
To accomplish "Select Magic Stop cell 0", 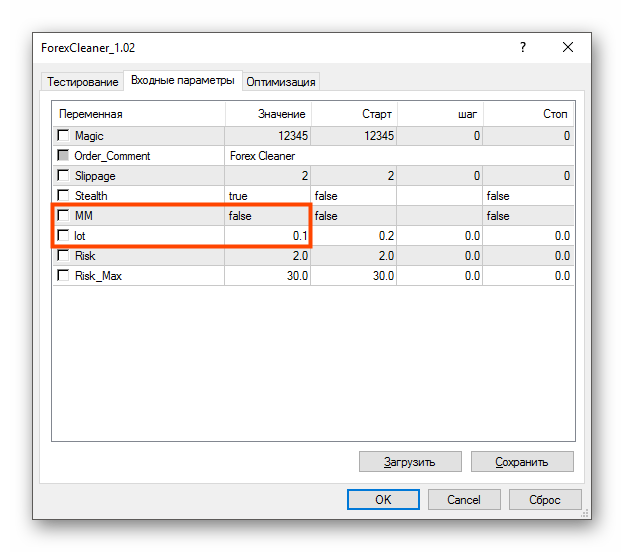I will [x=528, y=136].
